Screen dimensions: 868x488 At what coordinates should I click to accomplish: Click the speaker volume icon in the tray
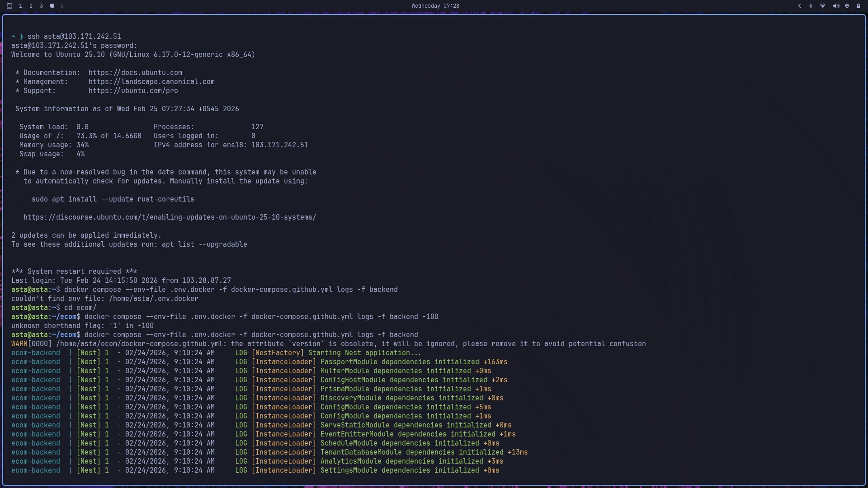click(835, 6)
